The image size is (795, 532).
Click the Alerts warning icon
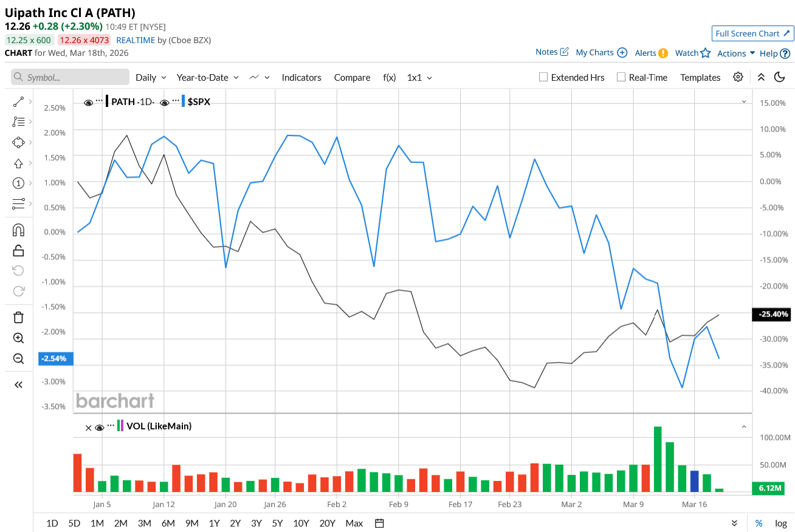[x=663, y=53]
